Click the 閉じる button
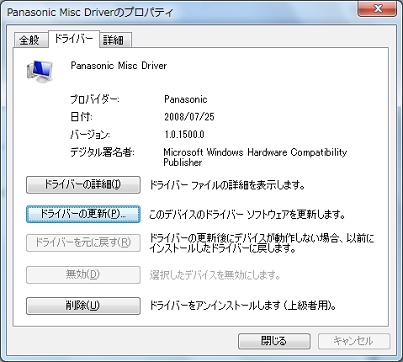This screenshot has height=362, width=403. tap(274, 341)
